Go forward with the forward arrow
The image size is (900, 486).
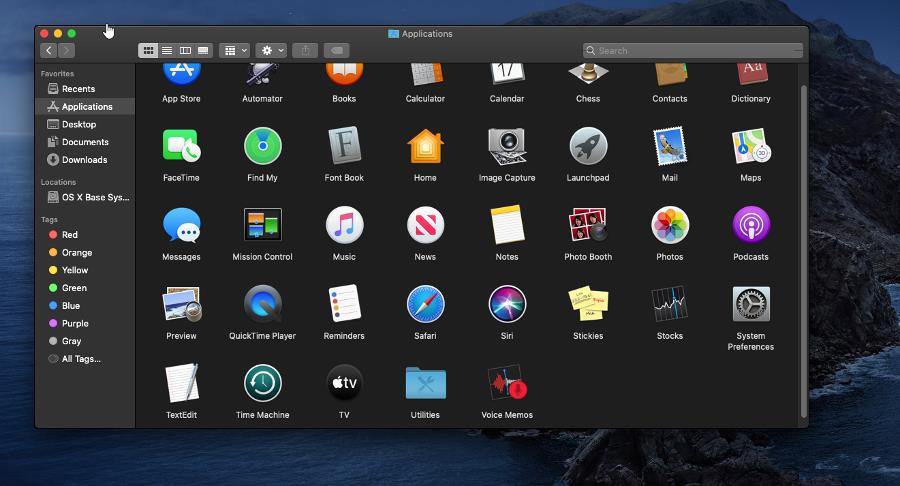[x=67, y=50]
